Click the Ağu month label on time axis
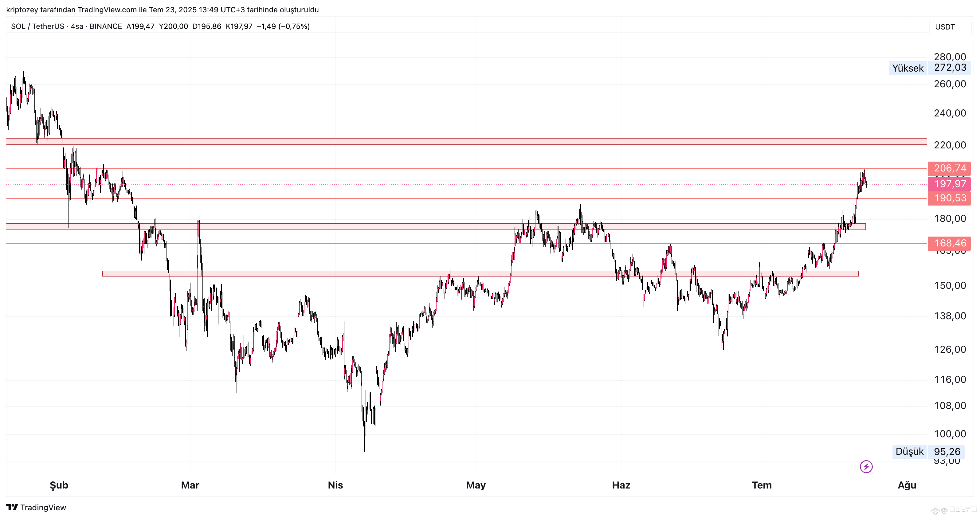 pos(907,486)
